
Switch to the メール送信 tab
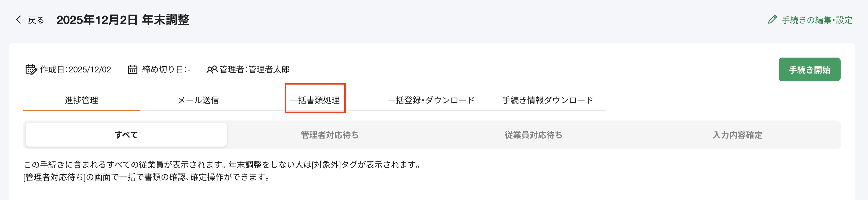click(200, 100)
